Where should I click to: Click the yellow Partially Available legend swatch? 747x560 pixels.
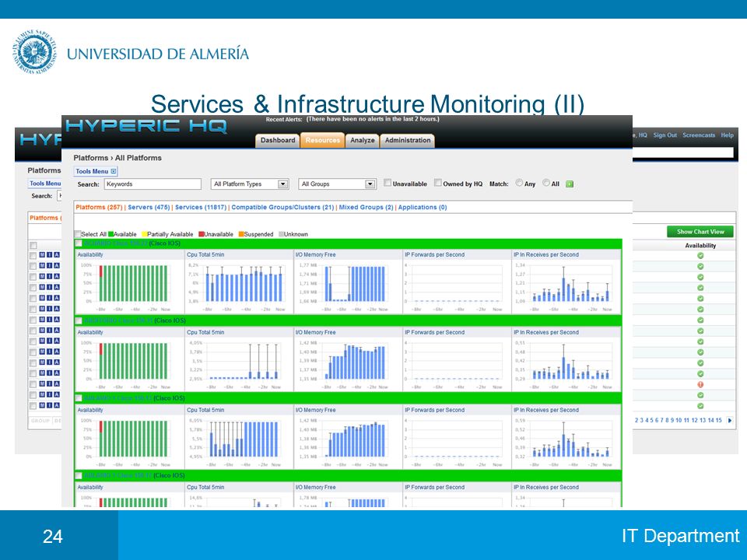point(145,234)
